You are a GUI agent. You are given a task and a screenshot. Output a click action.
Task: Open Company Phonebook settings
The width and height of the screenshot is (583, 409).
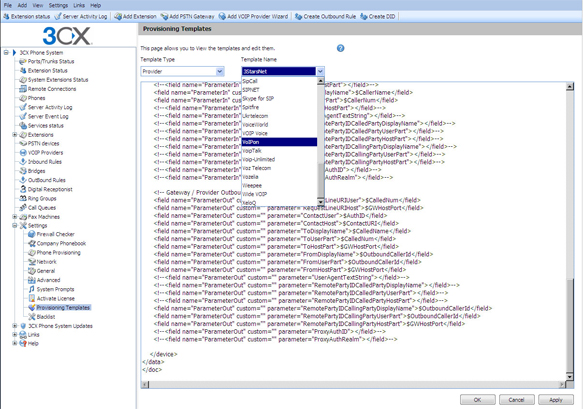61,244
